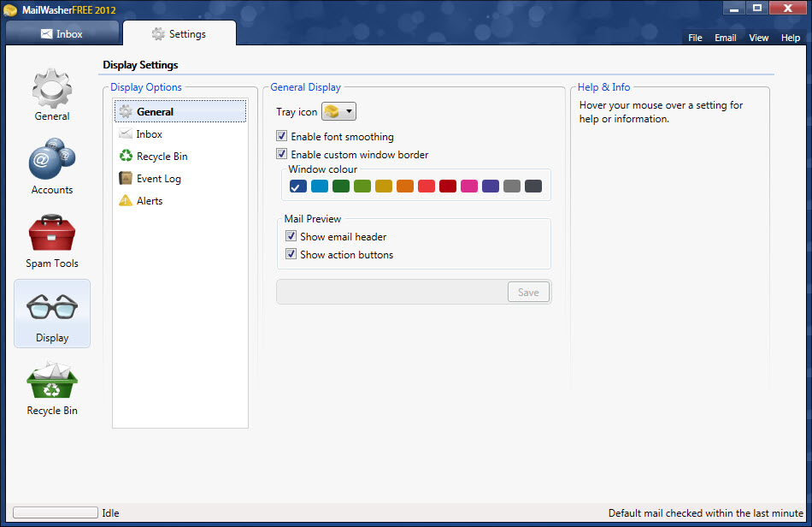Screen dimensions: 812x527
Task: Click the progress bar in status bar
Action: pyautogui.click(x=56, y=512)
